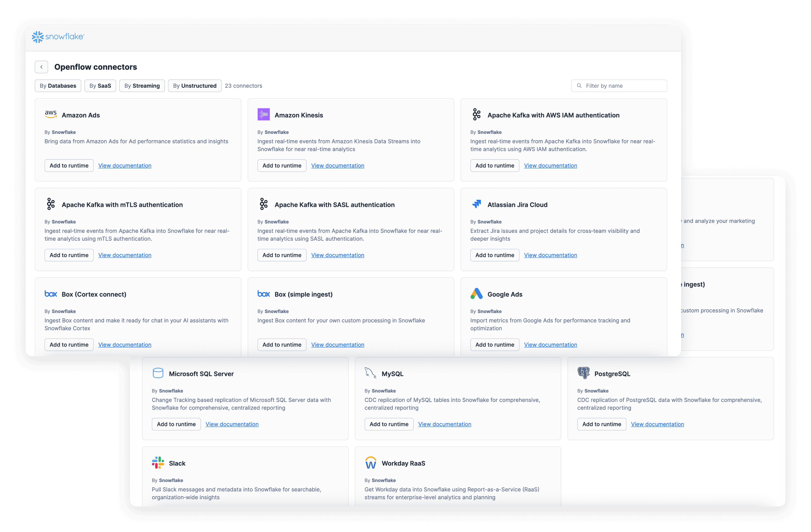The height and width of the screenshot is (532, 811).
Task: Open the Atlassian Jira Cloud connector icon
Action: [x=476, y=204]
